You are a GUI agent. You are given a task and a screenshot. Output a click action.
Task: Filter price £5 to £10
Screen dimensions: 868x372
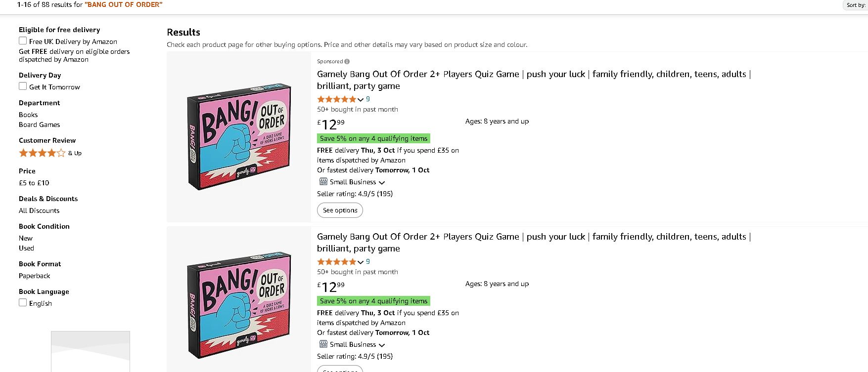pyautogui.click(x=34, y=183)
